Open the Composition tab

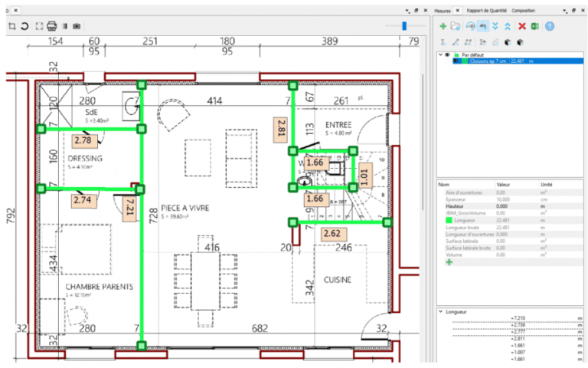(523, 11)
